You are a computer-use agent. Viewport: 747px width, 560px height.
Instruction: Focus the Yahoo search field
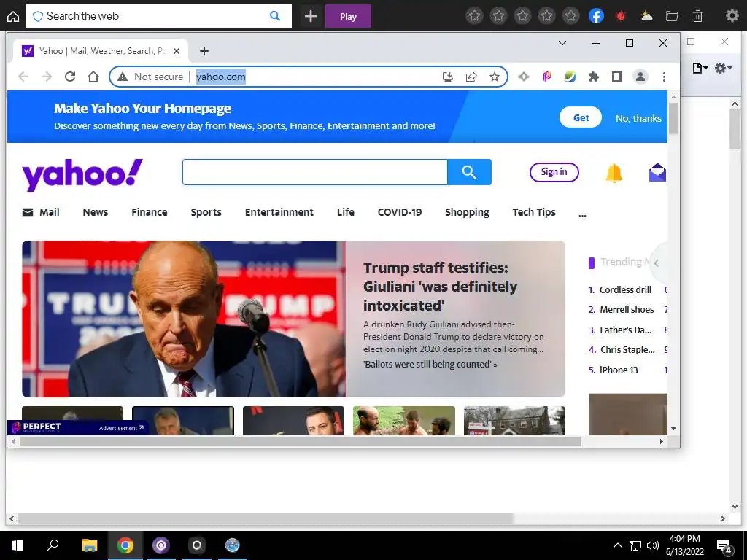315,172
